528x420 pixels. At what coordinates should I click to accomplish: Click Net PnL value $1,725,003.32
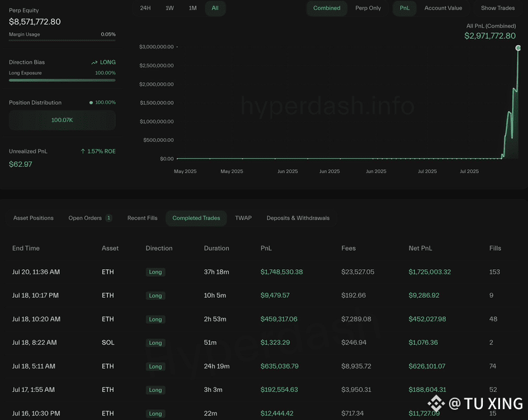click(430, 272)
